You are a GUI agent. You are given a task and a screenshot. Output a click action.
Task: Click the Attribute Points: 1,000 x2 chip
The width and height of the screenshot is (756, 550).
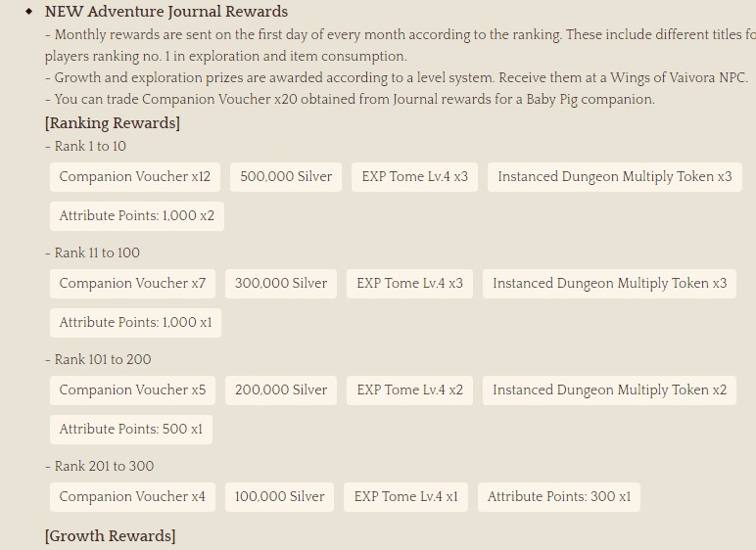coord(137,216)
